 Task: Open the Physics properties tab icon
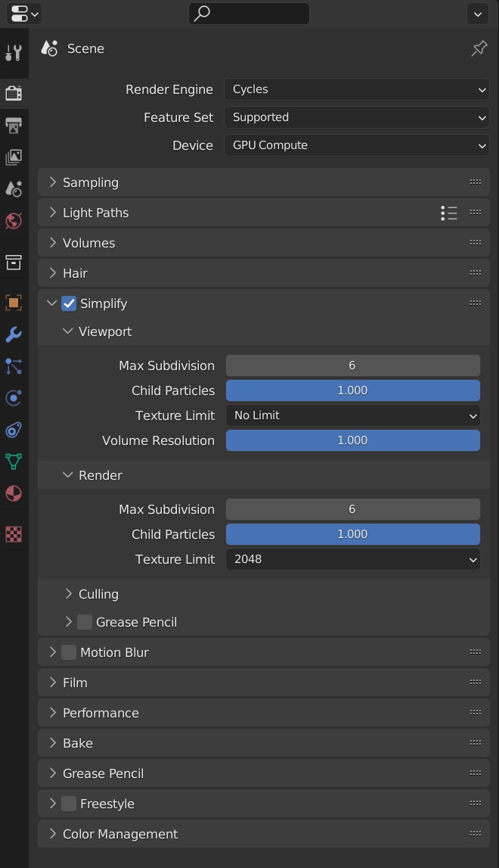pyautogui.click(x=14, y=398)
